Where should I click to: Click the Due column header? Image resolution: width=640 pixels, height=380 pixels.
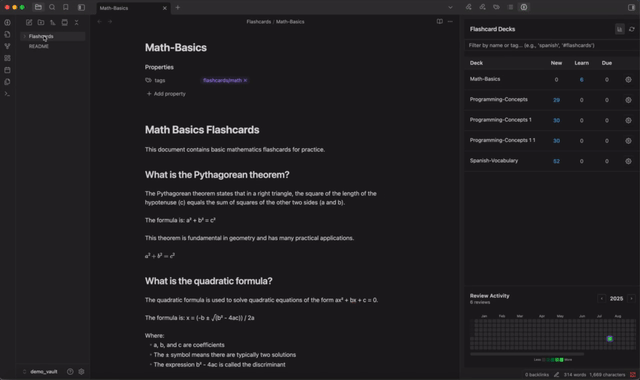pyautogui.click(x=607, y=63)
